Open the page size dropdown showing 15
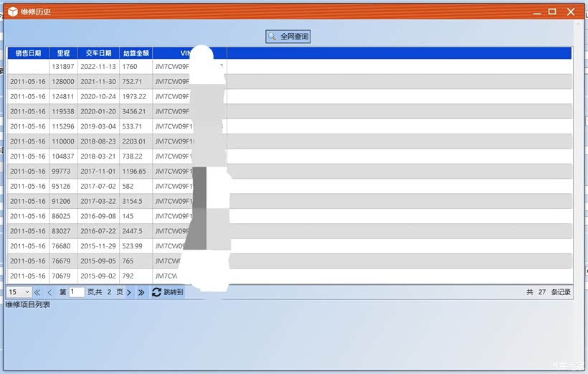The image size is (588, 374). click(19, 292)
